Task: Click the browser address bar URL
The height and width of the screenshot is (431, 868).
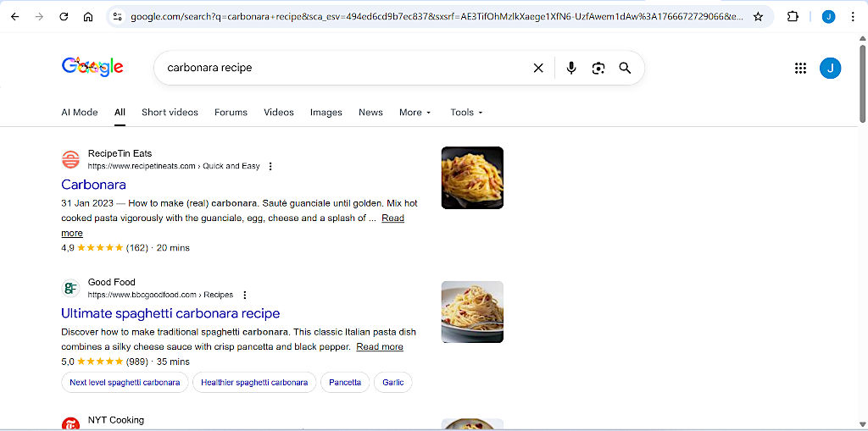Action: (x=437, y=17)
